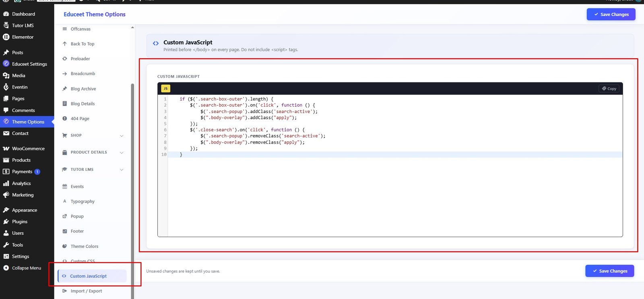Click the Tutor LMS sidebar icon
Image resolution: width=644 pixels, height=299 pixels.
(6, 25)
